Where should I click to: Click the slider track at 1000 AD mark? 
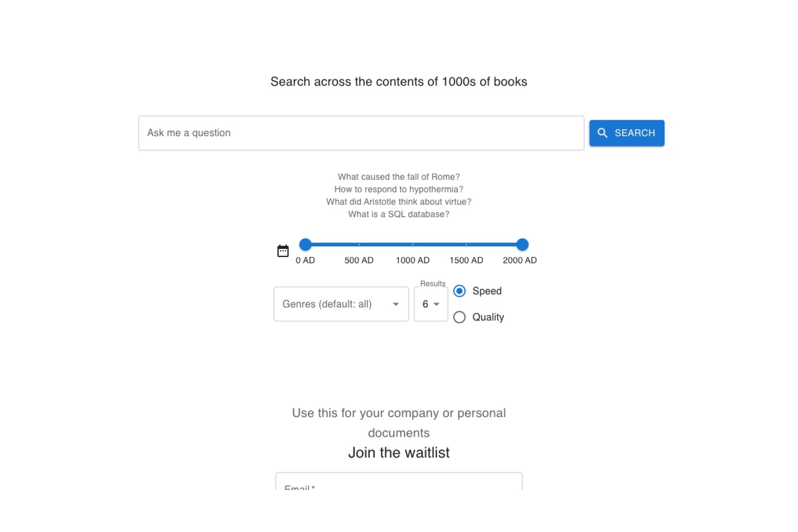pyautogui.click(x=413, y=245)
